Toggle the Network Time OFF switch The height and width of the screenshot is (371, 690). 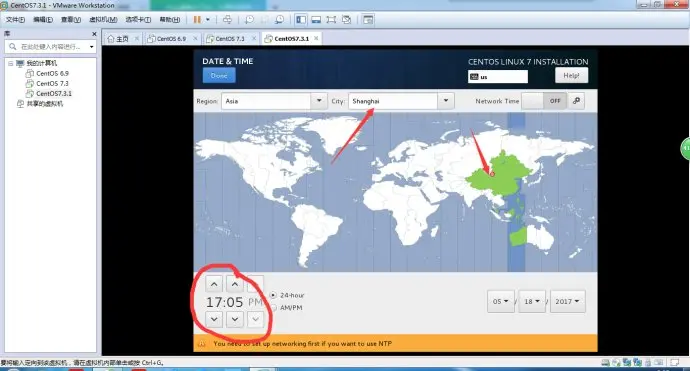coord(543,101)
